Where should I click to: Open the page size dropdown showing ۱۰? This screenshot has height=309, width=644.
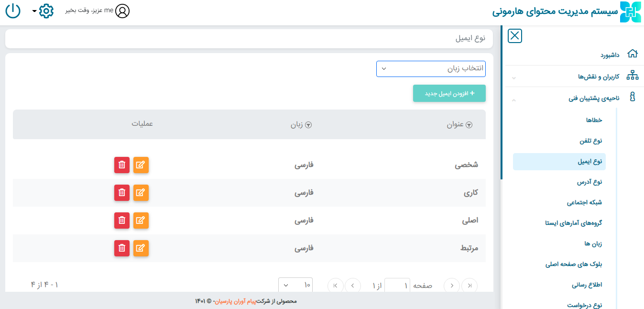coord(295,286)
